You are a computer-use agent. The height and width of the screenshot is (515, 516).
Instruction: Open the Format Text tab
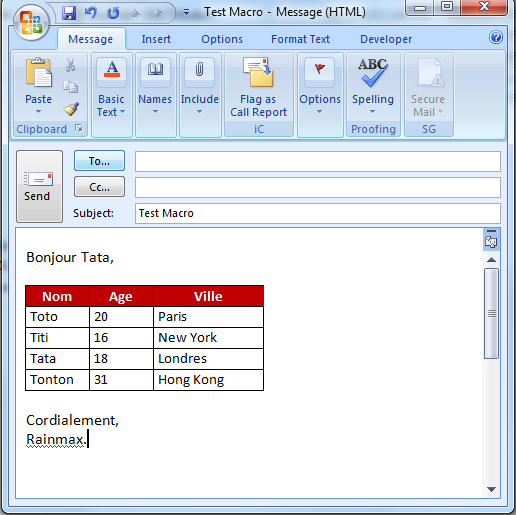(x=300, y=39)
